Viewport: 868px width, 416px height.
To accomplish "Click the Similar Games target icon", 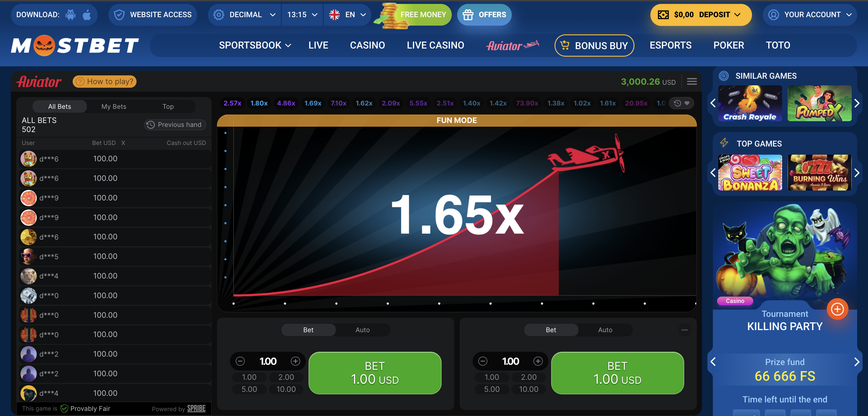I will pyautogui.click(x=724, y=76).
